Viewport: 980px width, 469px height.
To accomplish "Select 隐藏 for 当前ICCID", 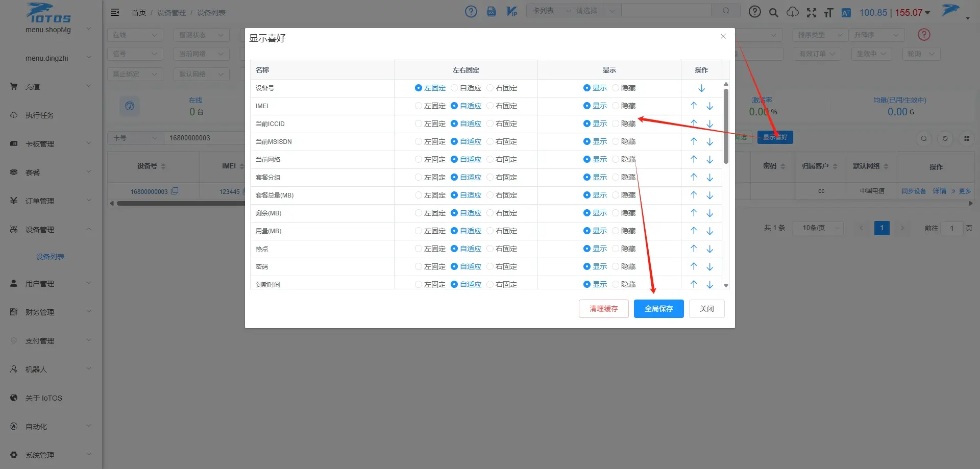I will pos(624,124).
